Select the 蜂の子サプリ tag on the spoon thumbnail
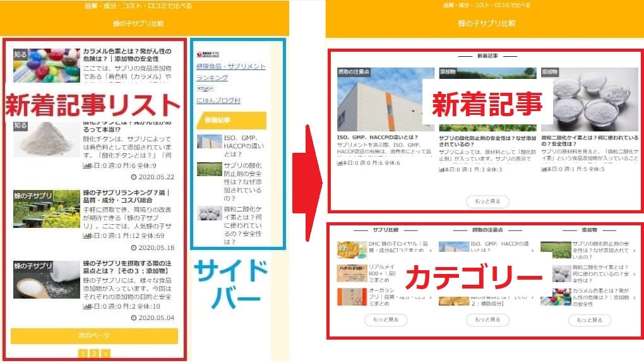 (32, 266)
